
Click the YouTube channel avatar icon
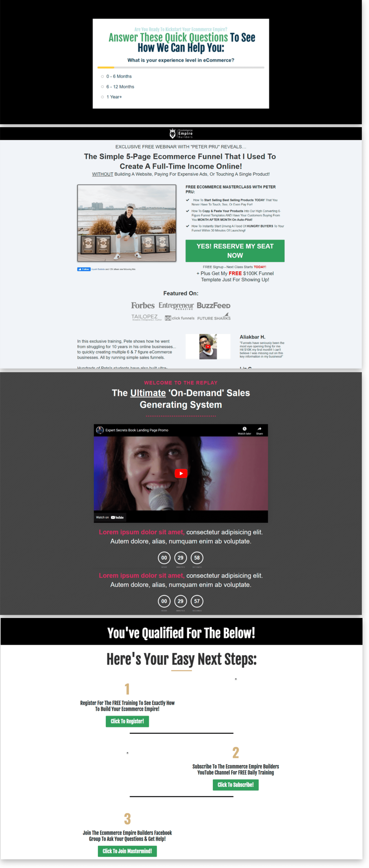pos(100,430)
